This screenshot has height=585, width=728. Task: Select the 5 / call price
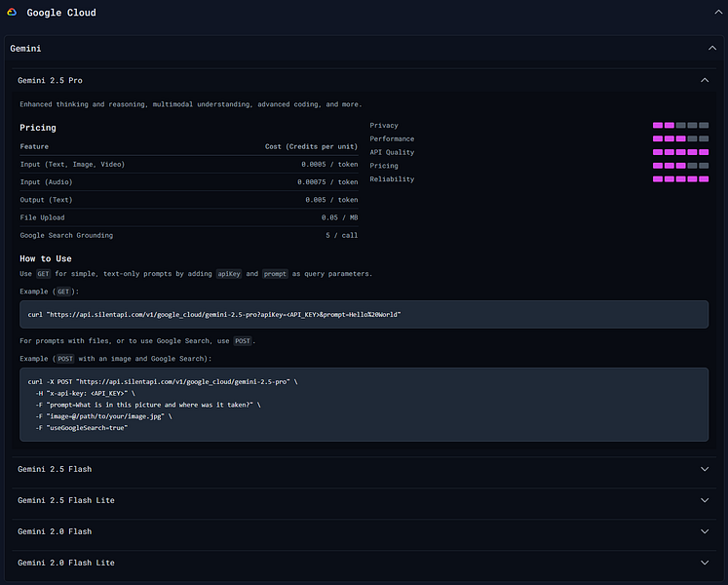pyautogui.click(x=342, y=236)
